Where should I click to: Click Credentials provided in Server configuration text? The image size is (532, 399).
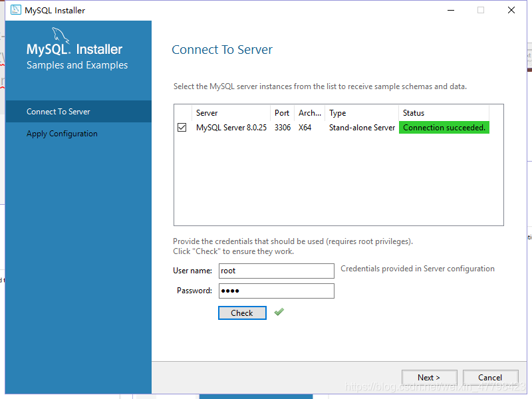[x=418, y=269]
